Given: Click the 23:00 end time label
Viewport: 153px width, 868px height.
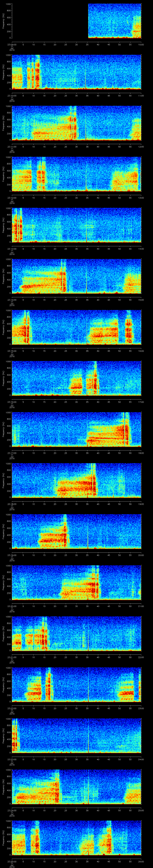Looking at the screenshot, I should click(141, 708).
